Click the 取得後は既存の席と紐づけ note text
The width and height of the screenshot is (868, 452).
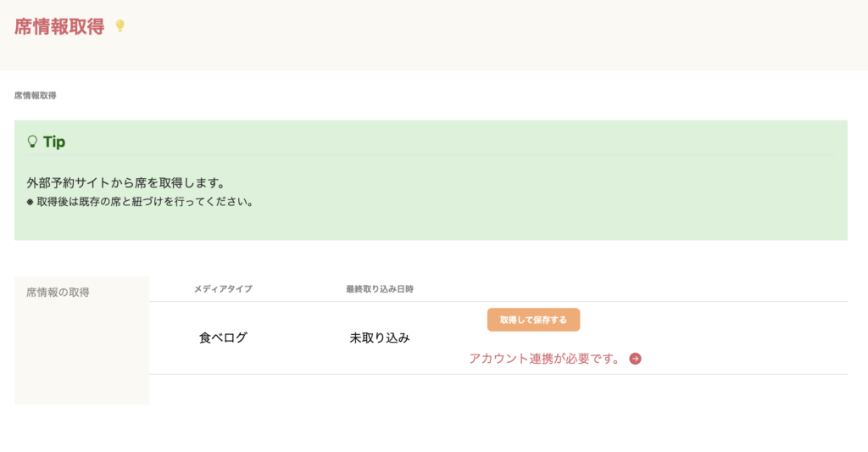[145, 203]
